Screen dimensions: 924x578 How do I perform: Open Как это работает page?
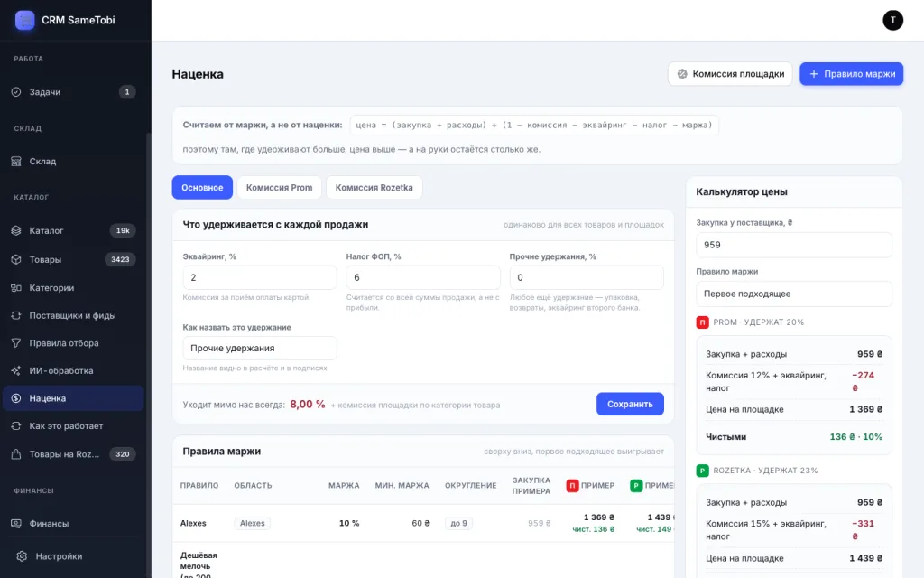point(74,426)
